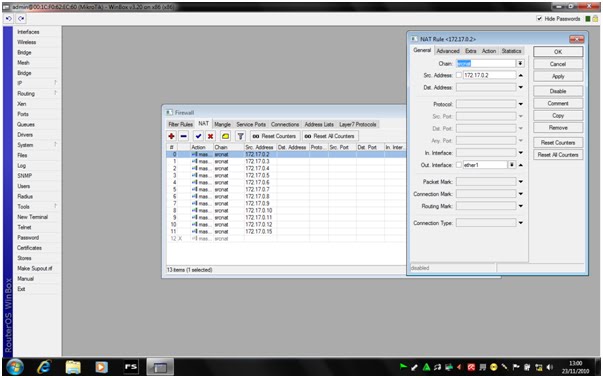Switch to Advanced tab in NAT Rule

[448, 51]
